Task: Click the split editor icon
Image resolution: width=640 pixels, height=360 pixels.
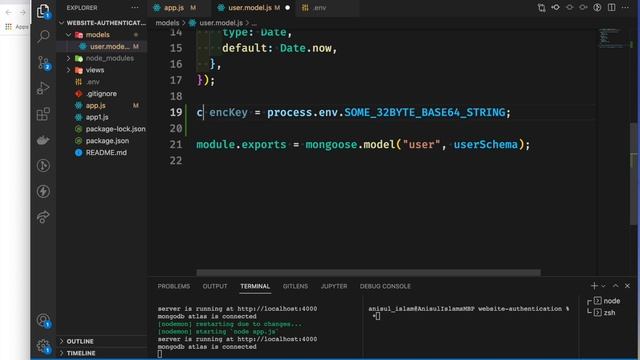Action: coord(611,7)
